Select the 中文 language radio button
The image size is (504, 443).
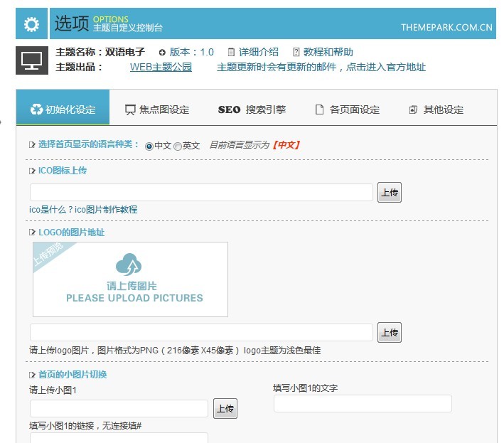coord(149,146)
